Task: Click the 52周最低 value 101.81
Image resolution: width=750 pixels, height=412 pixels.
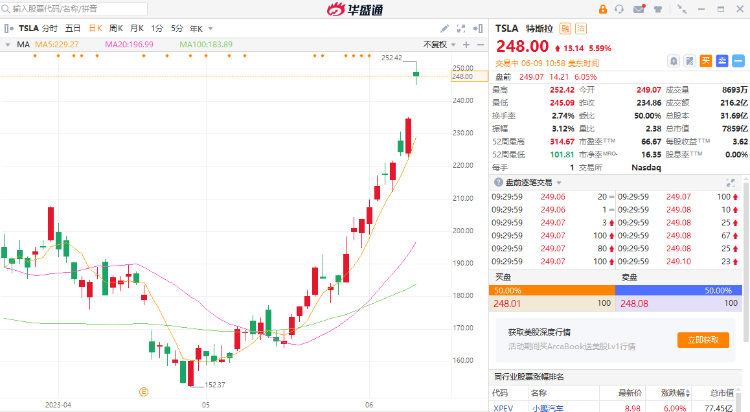Action: coord(562,155)
